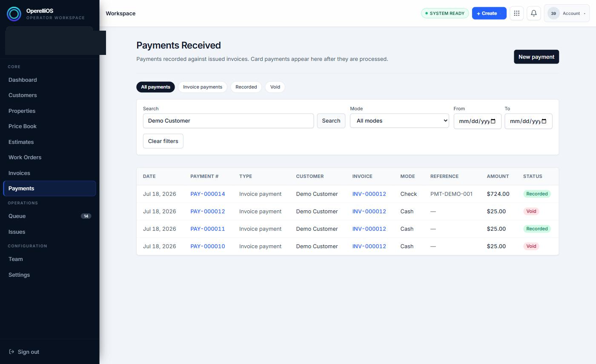
Task: Go to Dashboard in the sidebar
Action: (x=49, y=80)
